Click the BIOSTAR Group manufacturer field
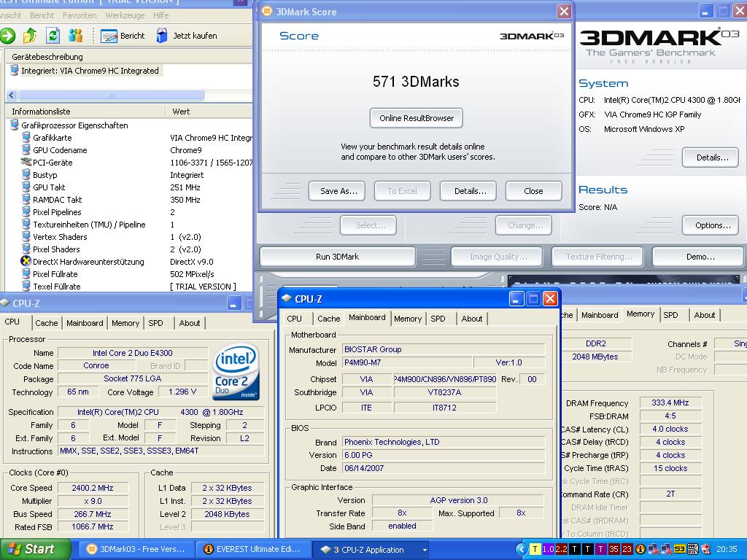Screen dimensions: 747x560 pos(444,349)
